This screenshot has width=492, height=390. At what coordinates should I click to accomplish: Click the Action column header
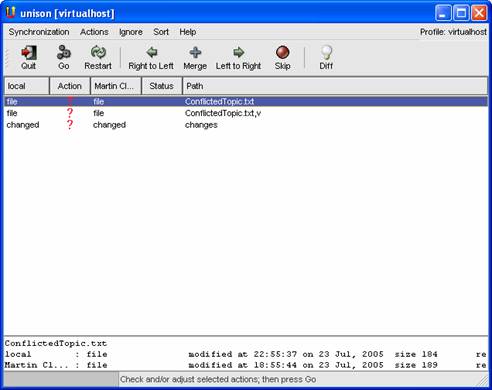coord(70,86)
